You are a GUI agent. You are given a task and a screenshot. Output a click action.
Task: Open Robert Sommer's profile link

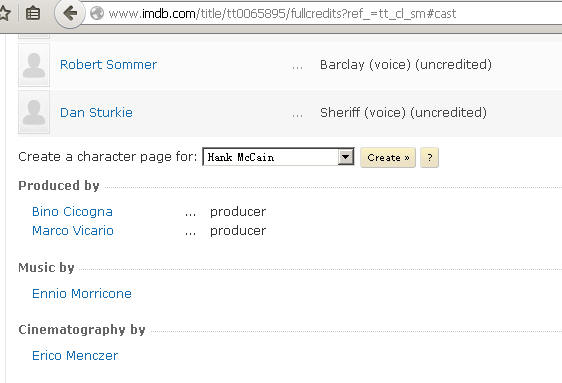(x=108, y=64)
